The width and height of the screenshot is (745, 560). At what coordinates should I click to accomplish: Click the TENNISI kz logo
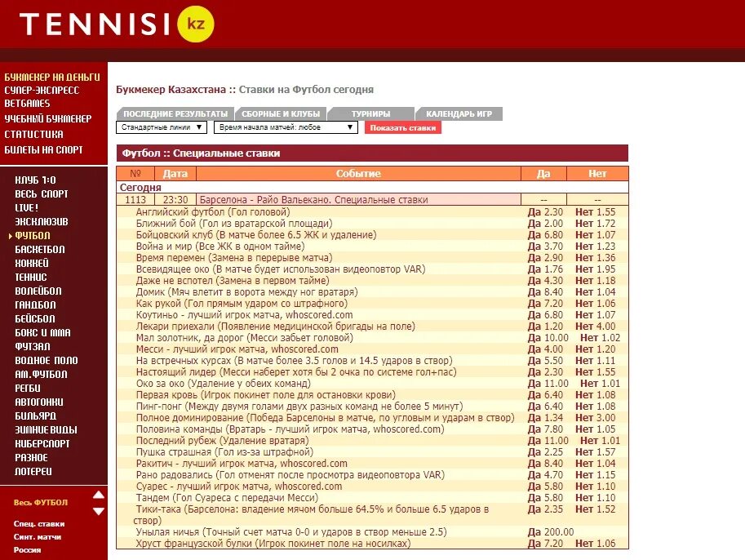tap(117, 24)
